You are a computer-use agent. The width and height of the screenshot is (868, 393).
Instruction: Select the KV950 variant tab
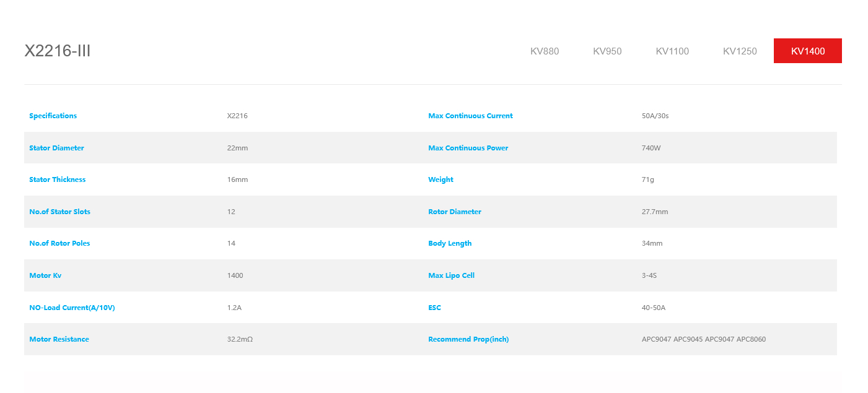607,51
